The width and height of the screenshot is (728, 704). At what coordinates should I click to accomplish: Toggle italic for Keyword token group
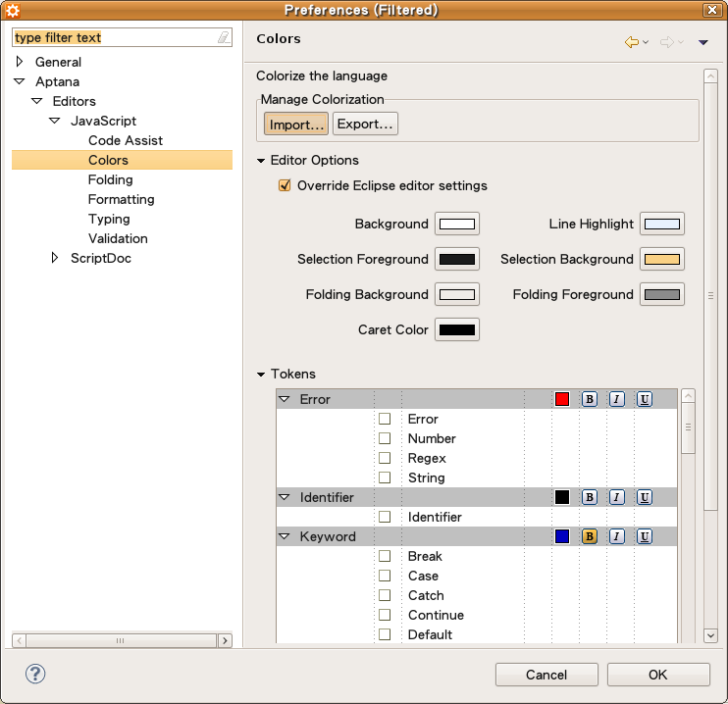point(616,536)
